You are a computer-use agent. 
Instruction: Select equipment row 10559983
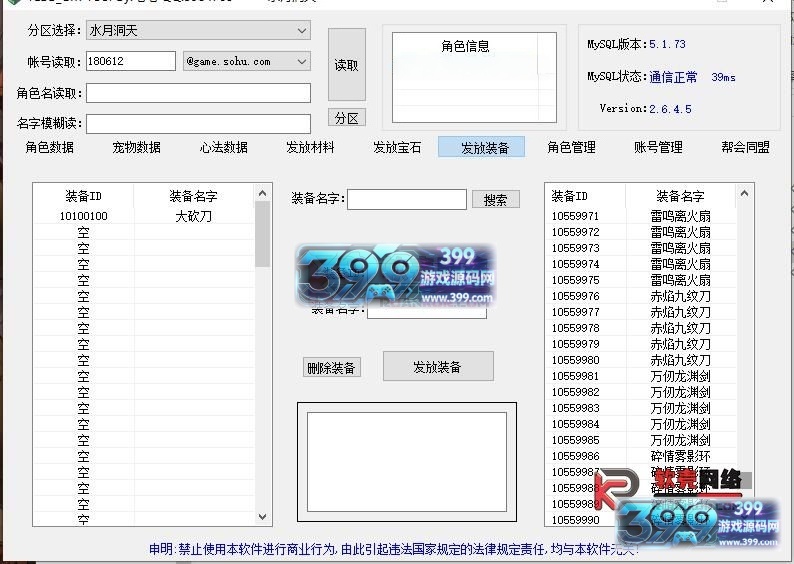641,408
